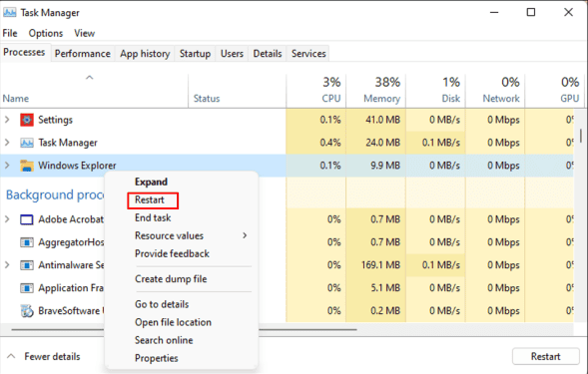
Task: Open the Options menu
Action: pyautogui.click(x=46, y=33)
